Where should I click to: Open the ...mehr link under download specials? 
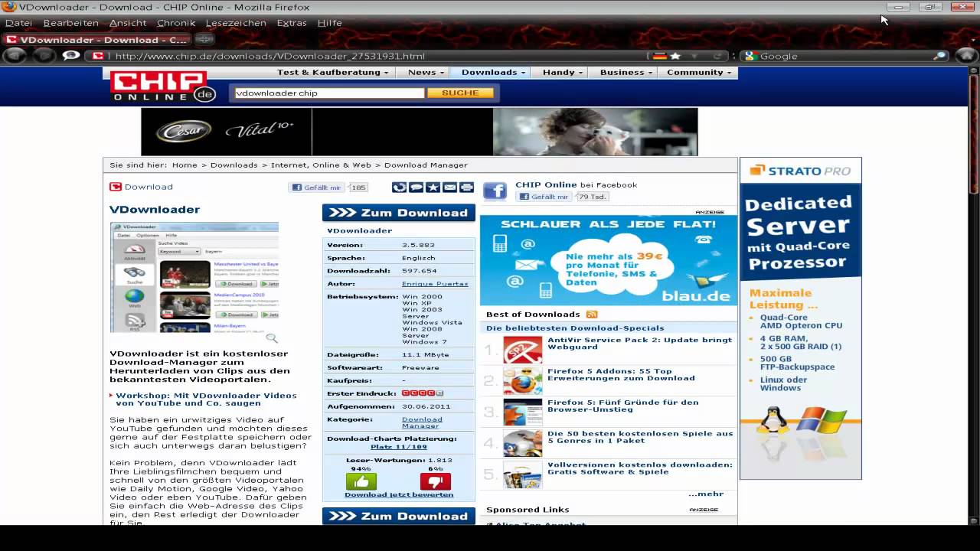point(706,494)
